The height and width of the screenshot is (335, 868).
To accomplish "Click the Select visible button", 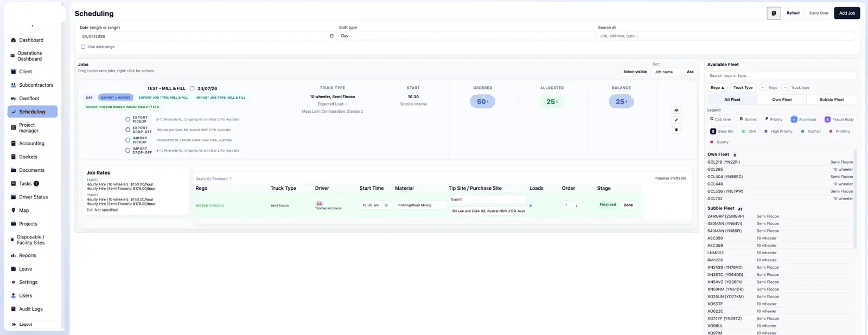I will (635, 72).
